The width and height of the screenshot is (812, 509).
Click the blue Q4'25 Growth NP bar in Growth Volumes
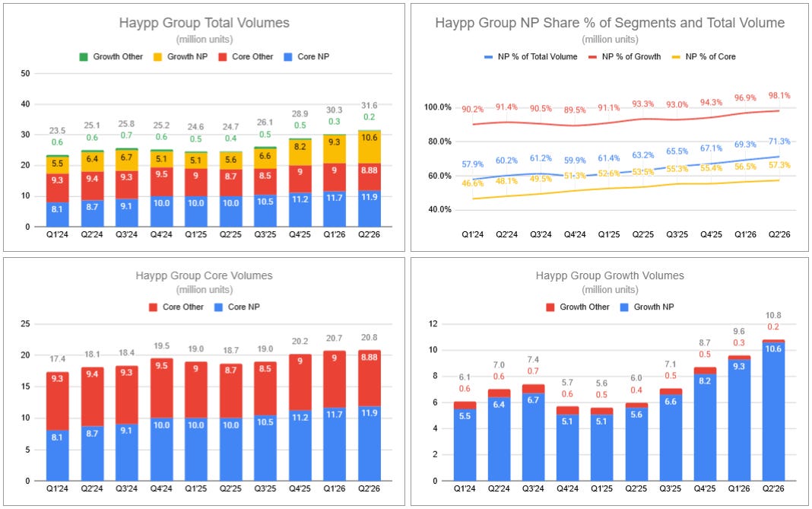[705, 428]
